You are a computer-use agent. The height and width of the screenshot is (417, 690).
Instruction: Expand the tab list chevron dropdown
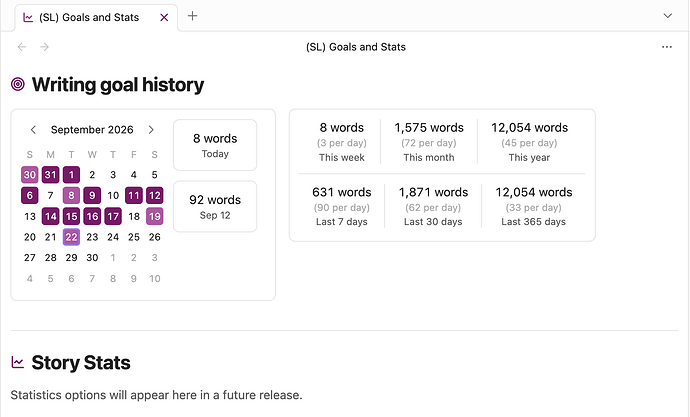[668, 16]
